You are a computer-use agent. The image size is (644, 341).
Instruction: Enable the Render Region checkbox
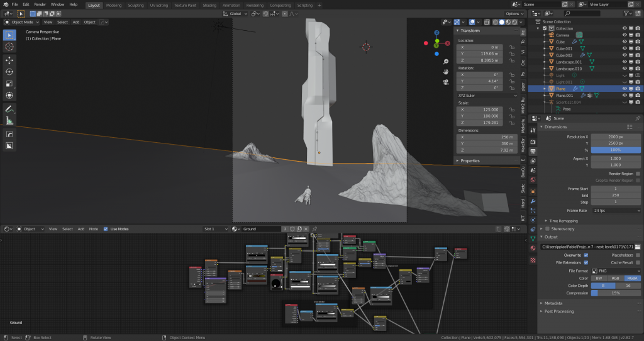pos(638,174)
